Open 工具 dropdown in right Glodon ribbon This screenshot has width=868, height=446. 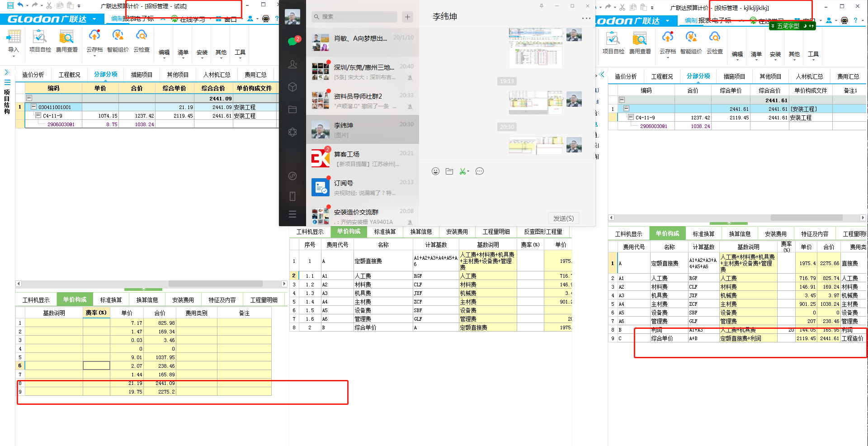coord(813,55)
